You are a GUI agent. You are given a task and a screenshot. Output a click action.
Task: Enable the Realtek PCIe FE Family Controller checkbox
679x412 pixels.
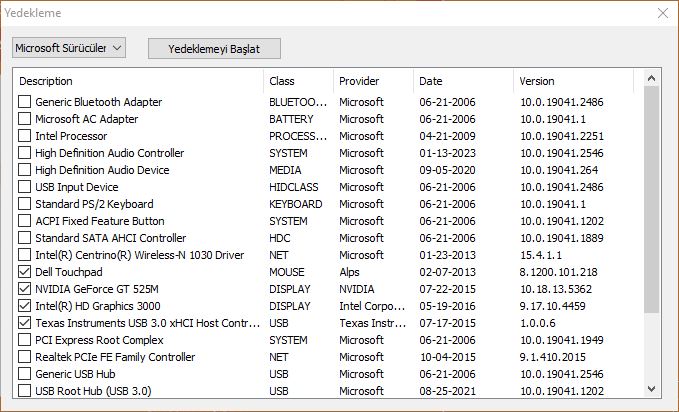(x=25, y=357)
